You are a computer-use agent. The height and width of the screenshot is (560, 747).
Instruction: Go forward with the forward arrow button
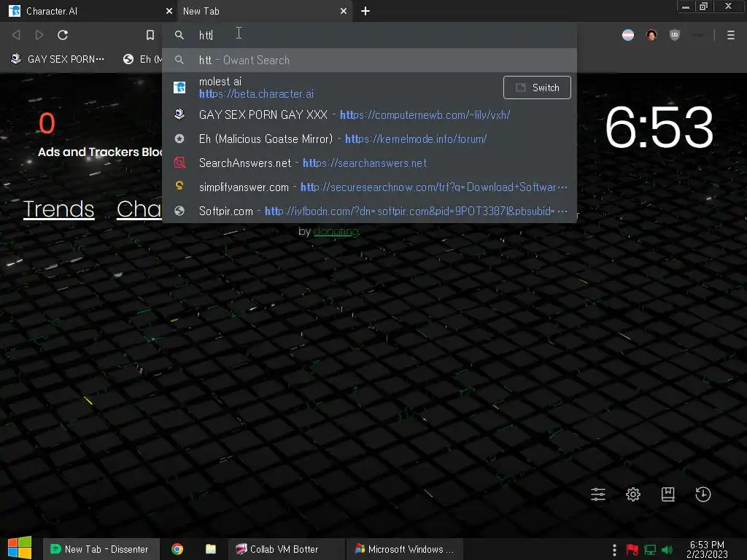click(x=39, y=35)
